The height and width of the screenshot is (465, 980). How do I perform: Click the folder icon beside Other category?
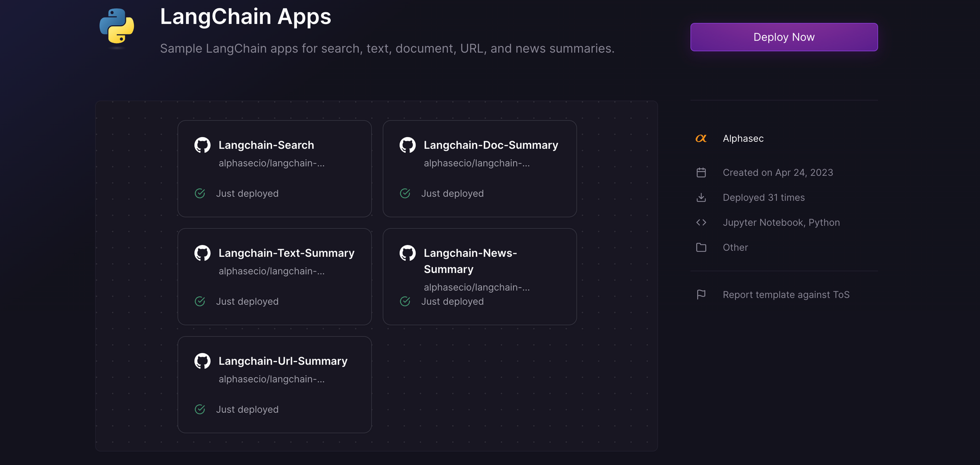[x=701, y=247]
